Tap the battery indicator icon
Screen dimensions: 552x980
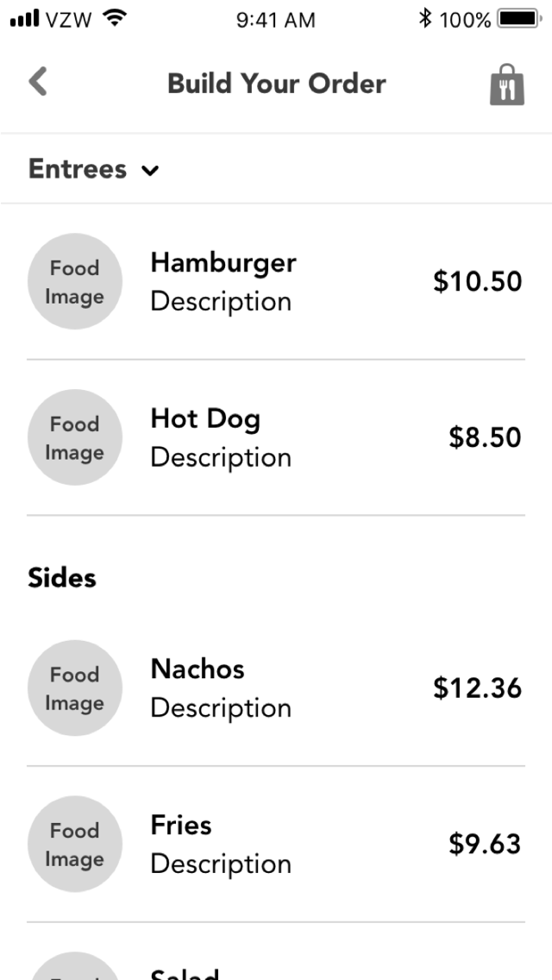click(517, 18)
